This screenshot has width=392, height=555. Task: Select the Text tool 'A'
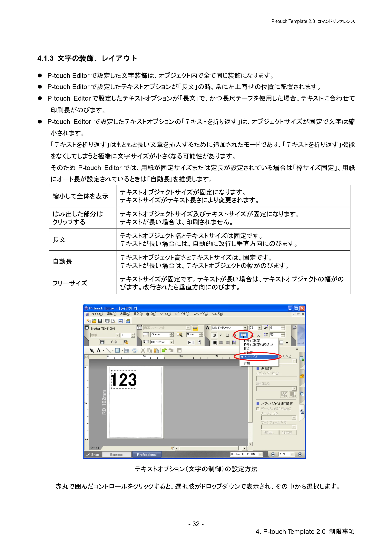(x=99, y=350)
